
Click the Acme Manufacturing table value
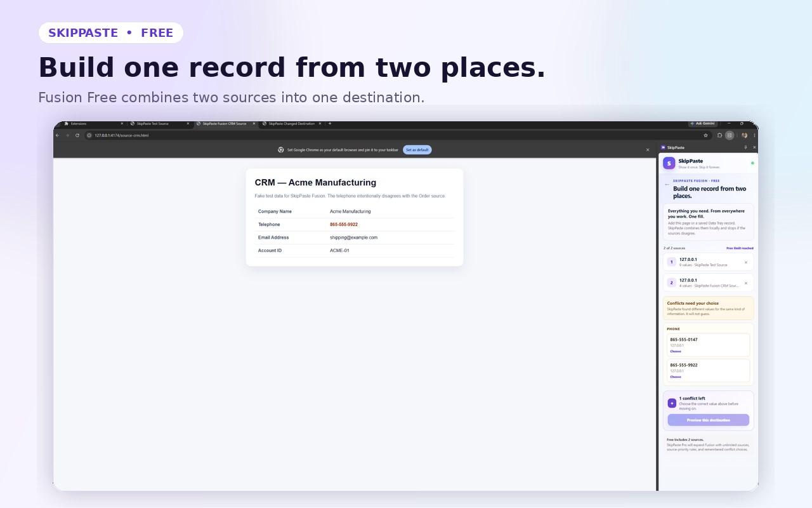pyautogui.click(x=350, y=211)
